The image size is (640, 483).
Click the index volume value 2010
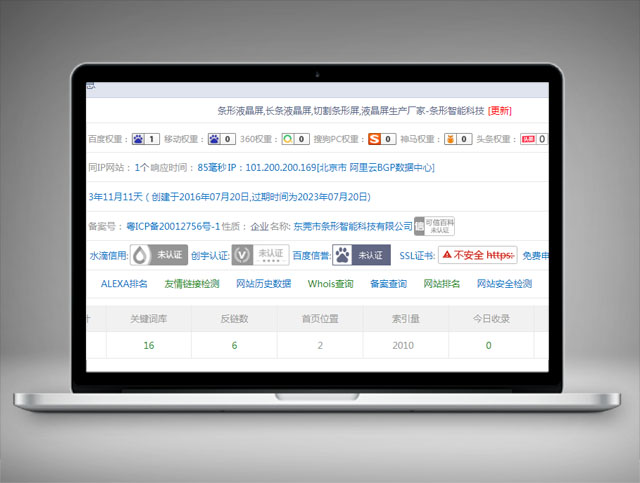tap(403, 345)
